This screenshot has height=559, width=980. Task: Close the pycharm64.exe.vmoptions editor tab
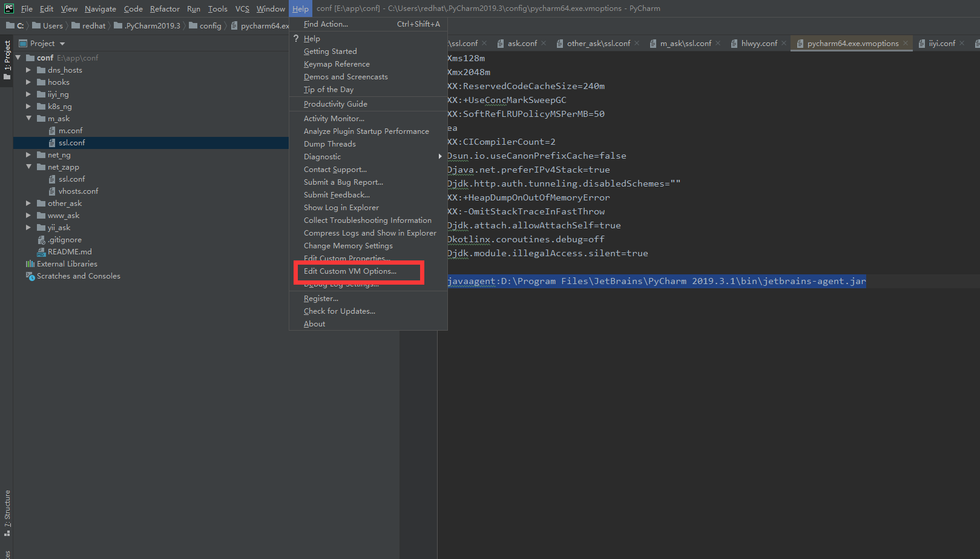[x=906, y=43]
